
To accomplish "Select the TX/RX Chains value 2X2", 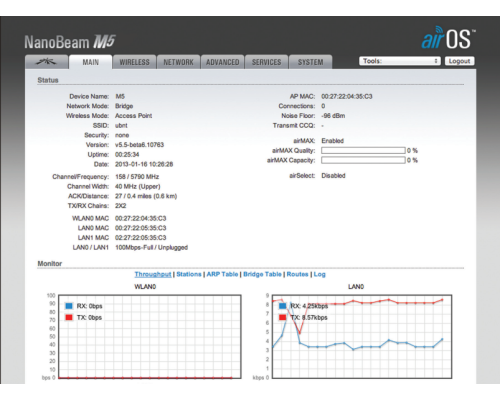I will (120, 206).
